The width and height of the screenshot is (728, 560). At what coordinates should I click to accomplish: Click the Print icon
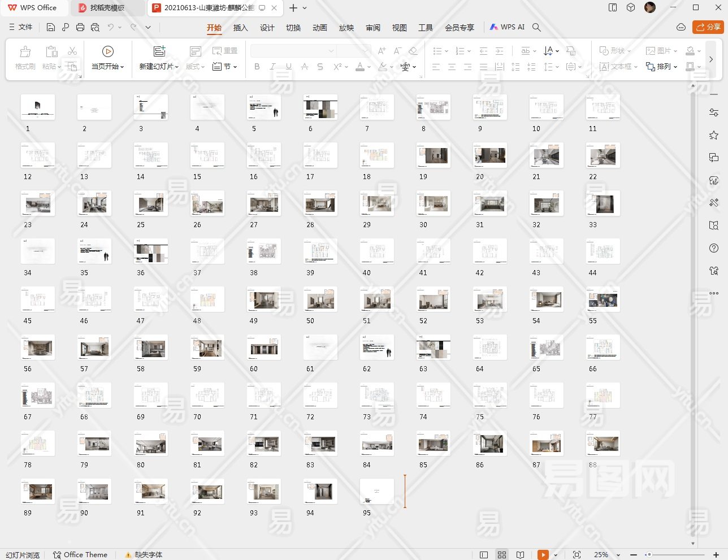point(80,27)
